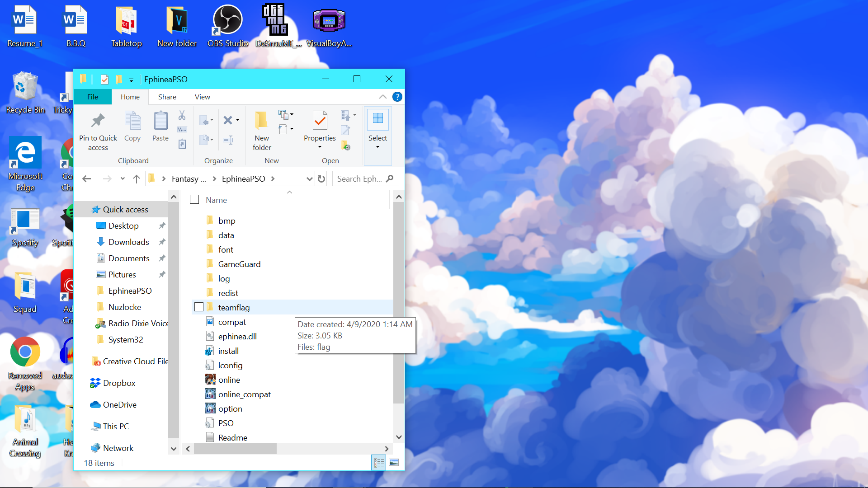This screenshot has height=488, width=868.
Task: Click file list vertical scrollbar down arrow
Action: click(x=399, y=437)
